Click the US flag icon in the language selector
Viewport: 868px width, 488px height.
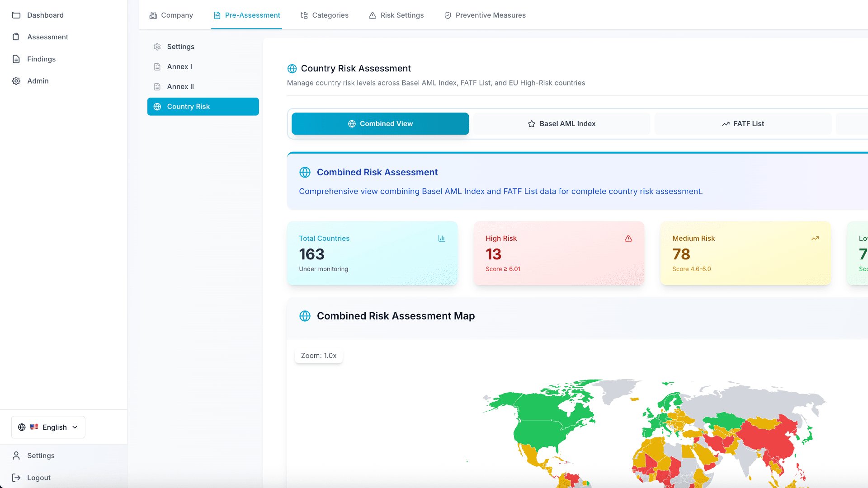pyautogui.click(x=34, y=427)
